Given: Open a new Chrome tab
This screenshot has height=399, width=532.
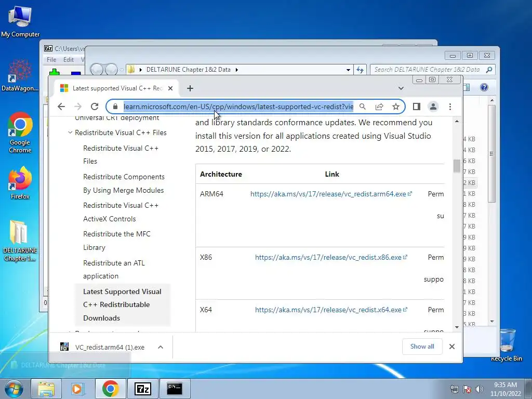Looking at the screenshot, I should pos(190,88).
